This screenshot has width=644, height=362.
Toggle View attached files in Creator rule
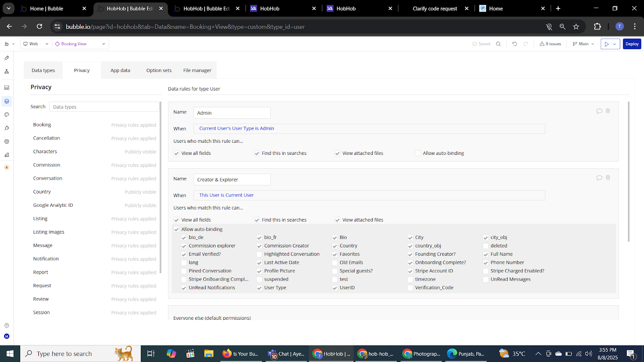(337, 220)
